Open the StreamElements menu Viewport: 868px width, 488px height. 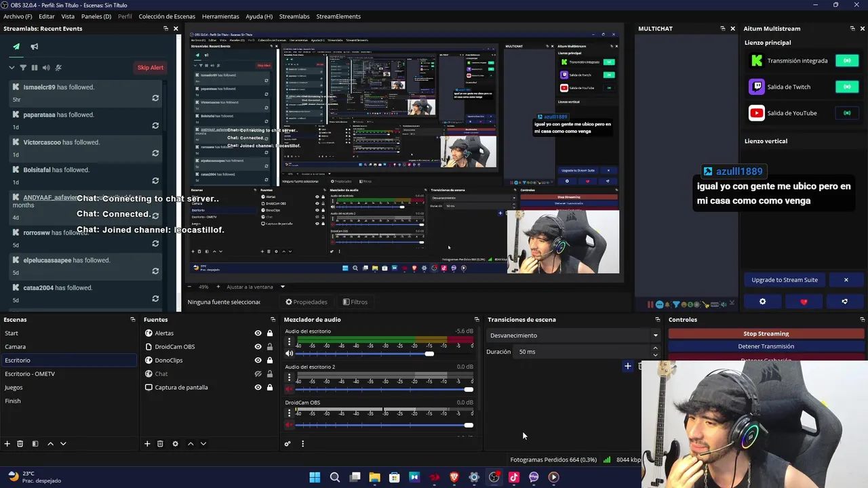click(x=338, y=16)
